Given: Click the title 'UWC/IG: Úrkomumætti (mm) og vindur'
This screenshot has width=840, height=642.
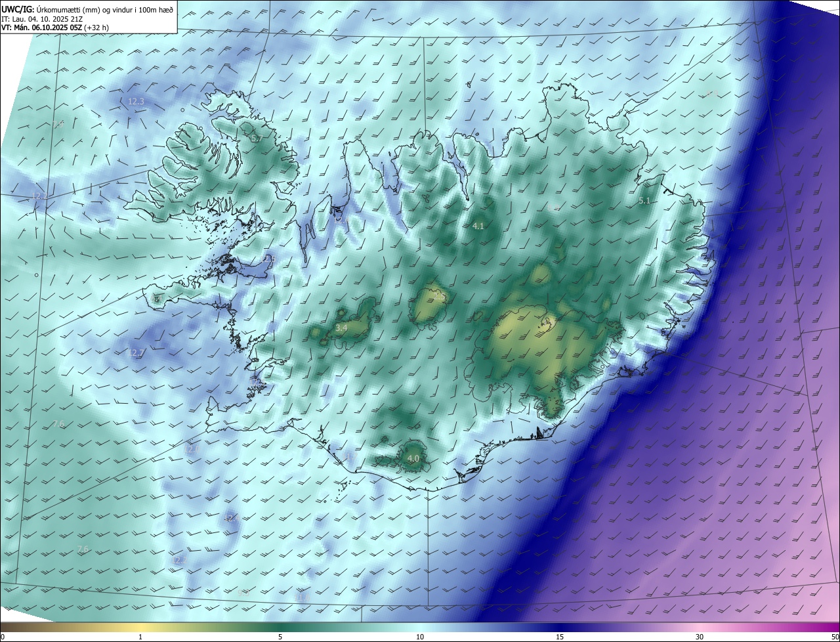Looking at the screenshot, I should [87, 9].
